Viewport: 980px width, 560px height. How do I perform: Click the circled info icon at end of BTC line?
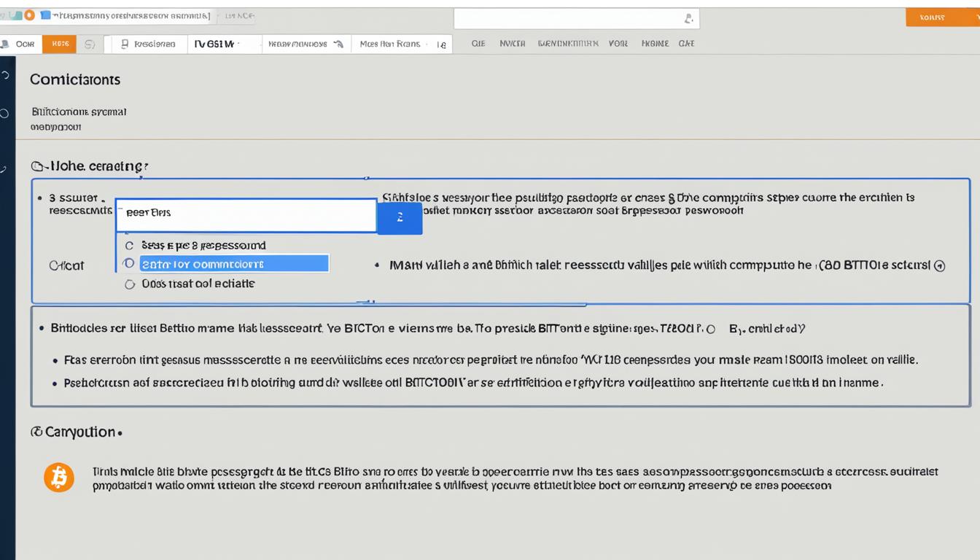coord(940,266)
